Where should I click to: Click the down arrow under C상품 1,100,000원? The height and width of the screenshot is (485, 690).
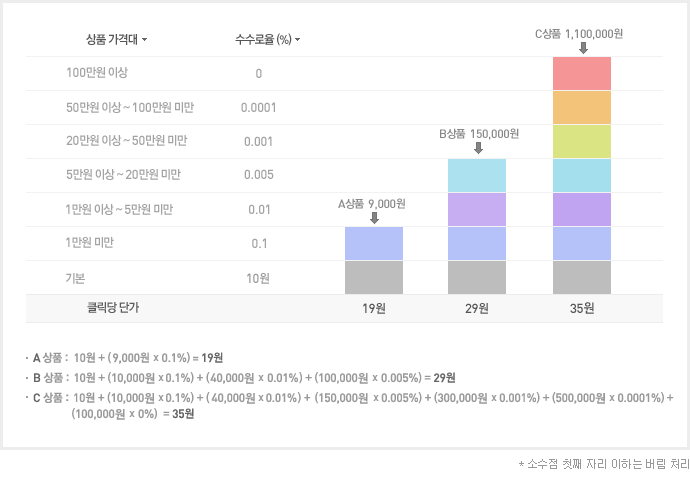pyautogui.click(x=583, y=48)
